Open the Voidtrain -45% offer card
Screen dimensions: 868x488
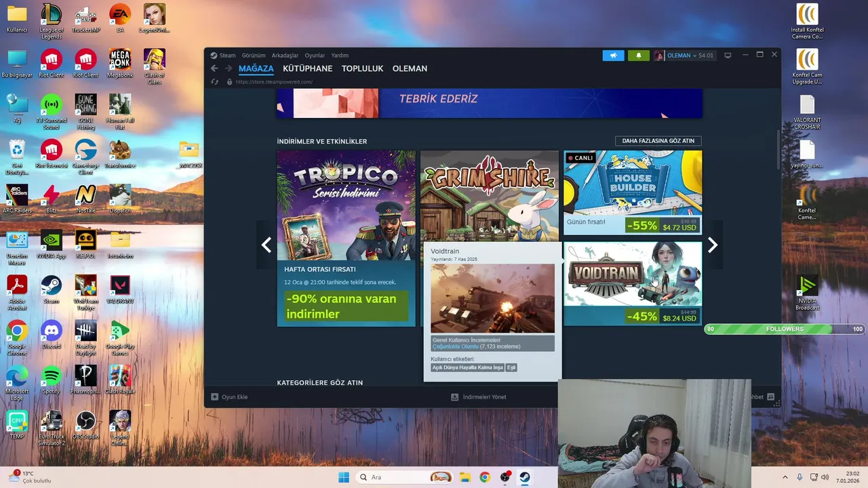(633, 284)
